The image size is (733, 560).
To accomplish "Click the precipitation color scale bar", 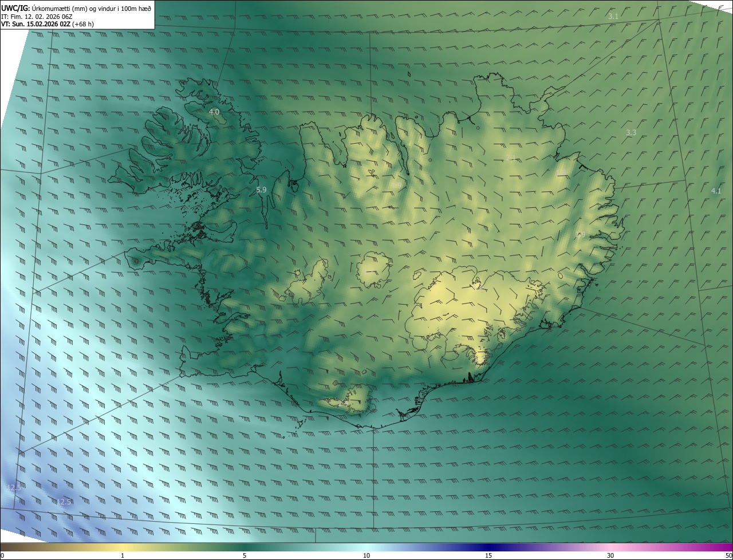I will pyautogui.click(x=366, y=547).
